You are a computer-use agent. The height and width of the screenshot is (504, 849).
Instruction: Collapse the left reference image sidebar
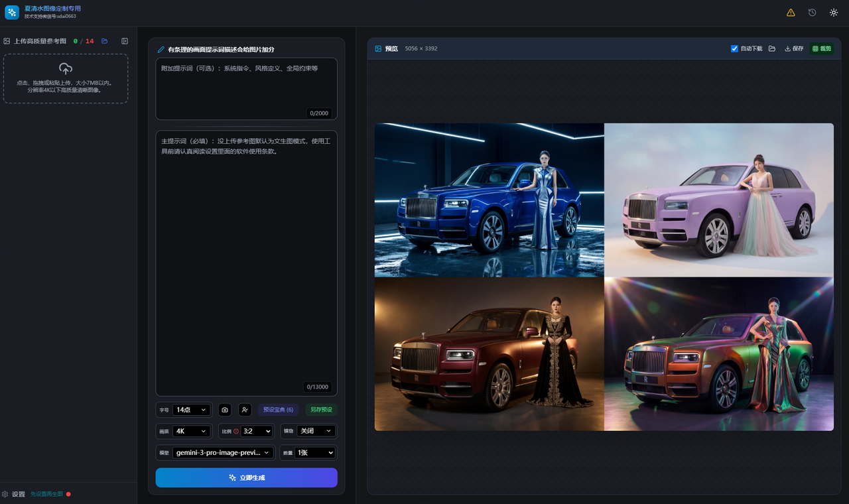125,41
